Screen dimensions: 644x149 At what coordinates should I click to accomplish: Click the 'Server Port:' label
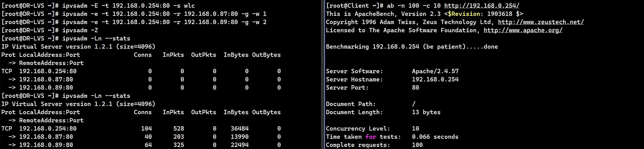click(x=347, y=88)
